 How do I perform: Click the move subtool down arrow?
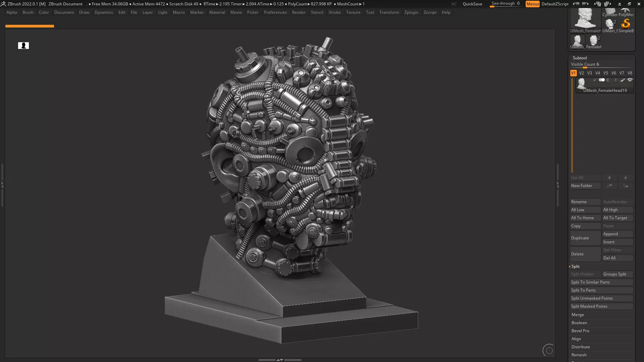coord(626,178)
